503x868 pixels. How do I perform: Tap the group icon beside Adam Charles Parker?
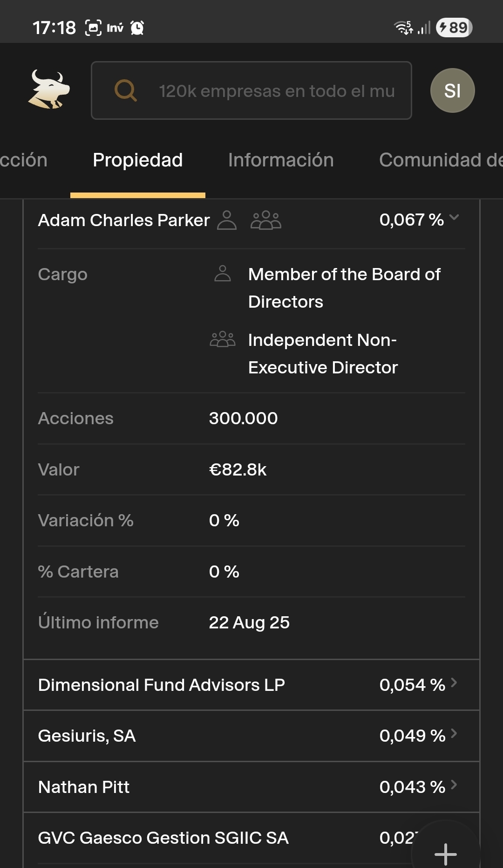[x=266, y=220]
